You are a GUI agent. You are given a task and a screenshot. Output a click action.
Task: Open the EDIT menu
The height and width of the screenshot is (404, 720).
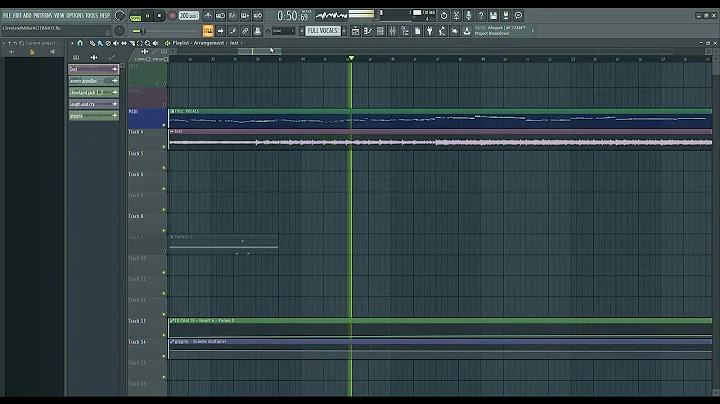(17, 16)
